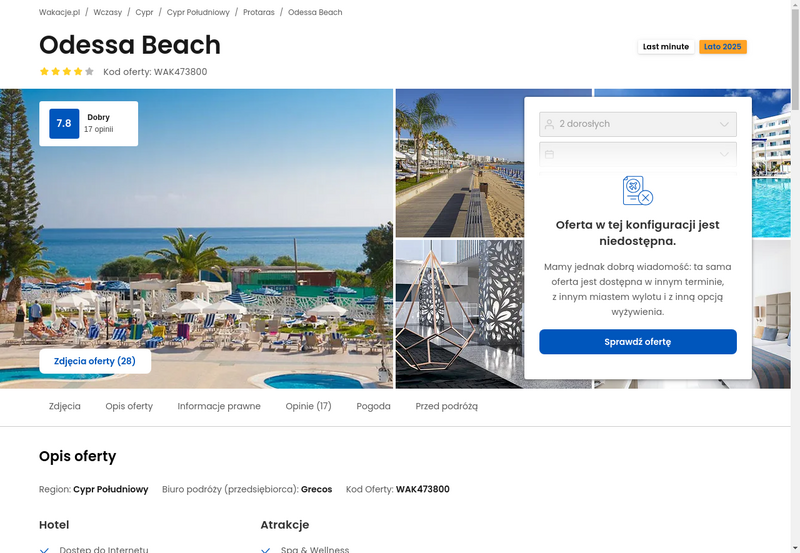
Task: Click the star rating icons under hotel name
Action: 67,71
